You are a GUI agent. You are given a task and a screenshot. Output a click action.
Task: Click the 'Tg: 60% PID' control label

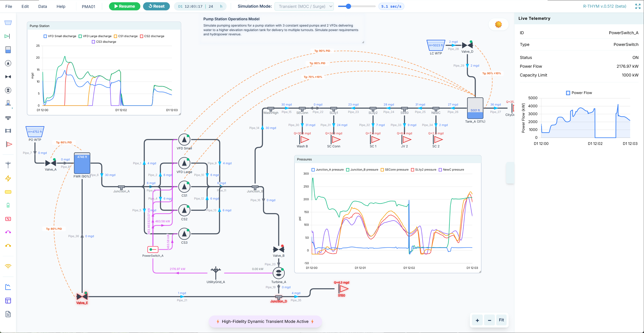[64, 142]
